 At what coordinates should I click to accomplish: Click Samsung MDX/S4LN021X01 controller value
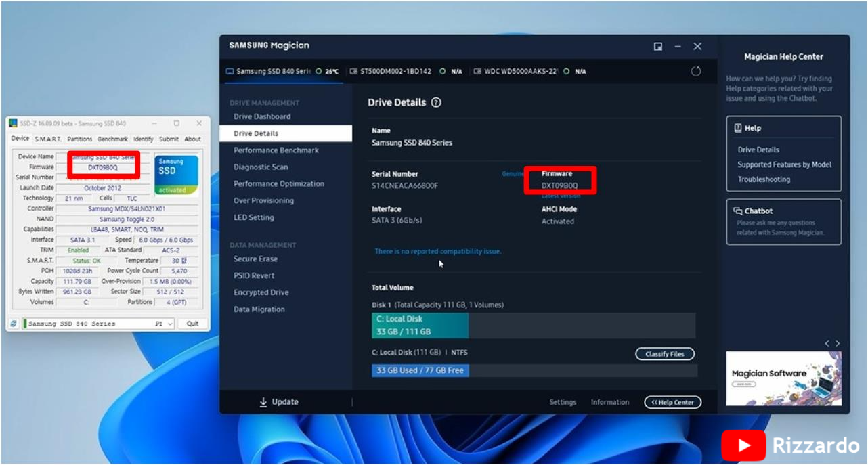[x=127, y=208]
